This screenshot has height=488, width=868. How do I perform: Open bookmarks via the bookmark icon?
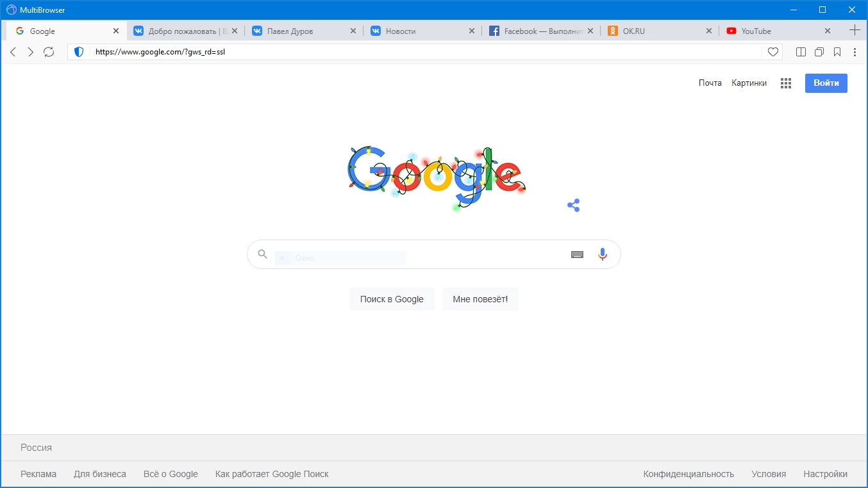tap(837, 52)
